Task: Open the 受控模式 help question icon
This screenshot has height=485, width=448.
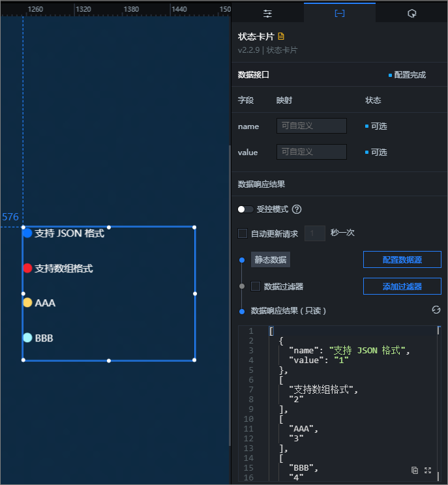Action: tap(297, 209)
